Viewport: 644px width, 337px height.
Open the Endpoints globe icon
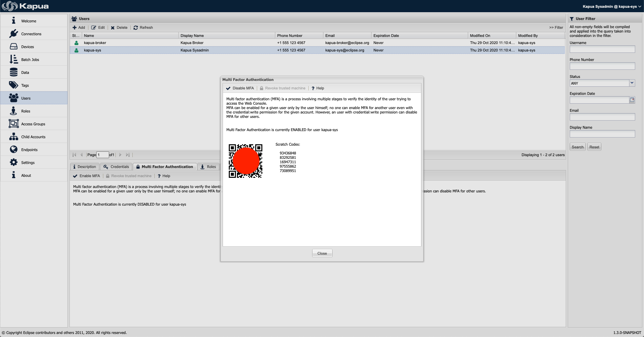coord(14,150)
